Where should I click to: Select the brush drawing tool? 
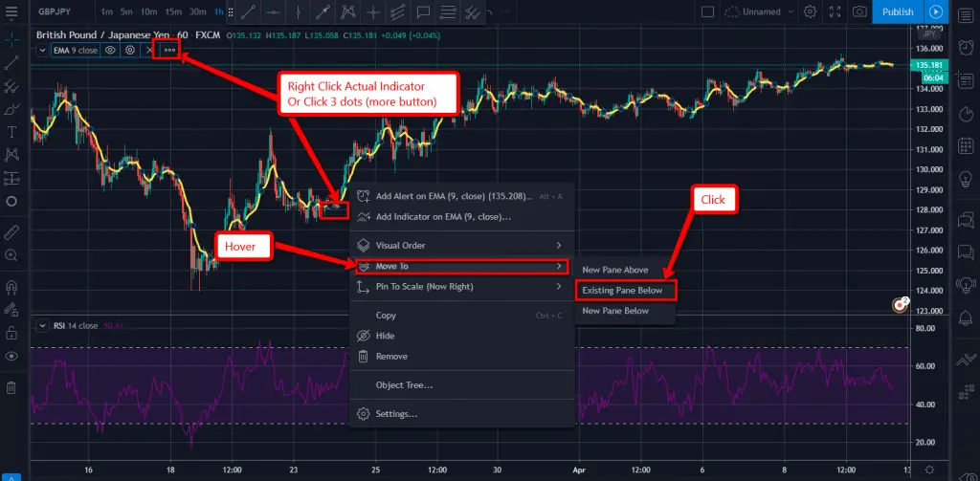(x=11, y=109)
